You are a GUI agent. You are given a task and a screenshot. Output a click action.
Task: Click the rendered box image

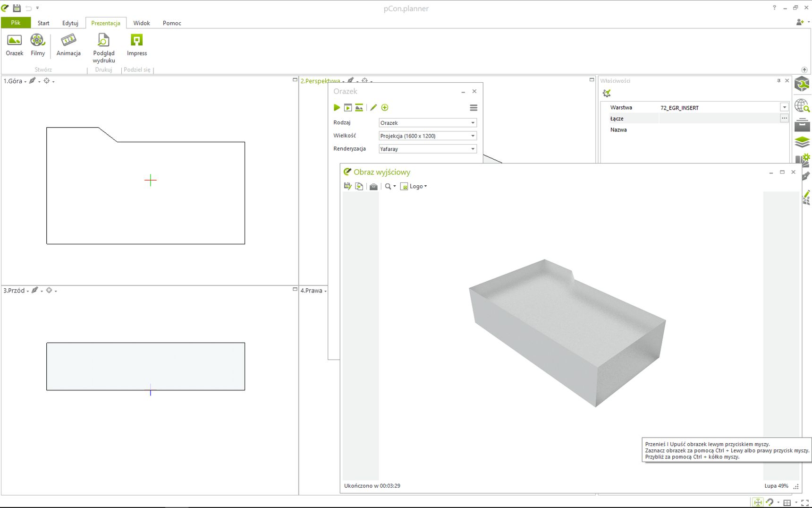click(567, 333)
